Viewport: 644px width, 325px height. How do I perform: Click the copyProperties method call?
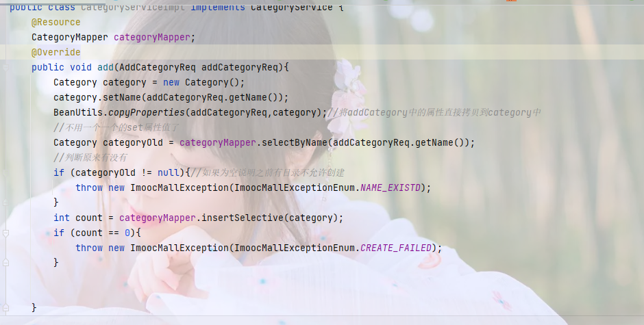(x=147, y=112)
